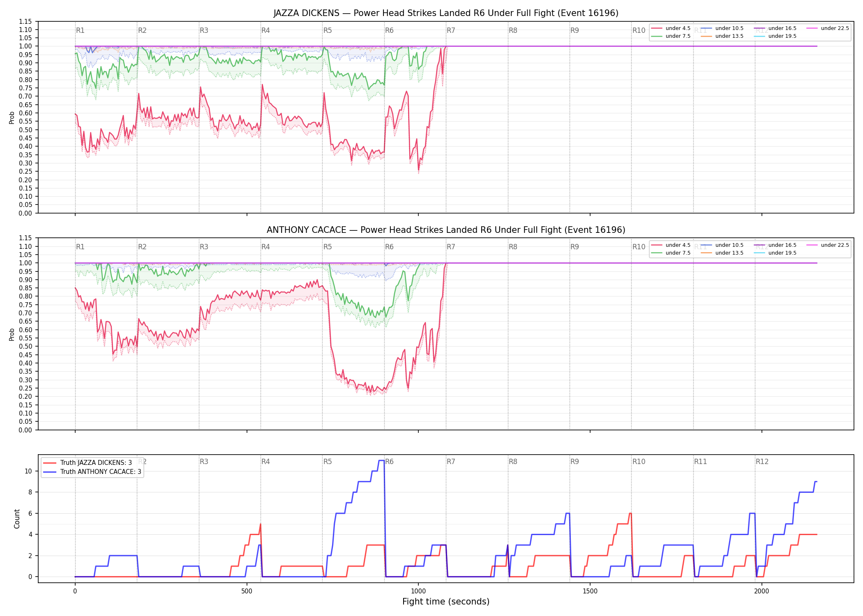Click the R9 round marker in middle chart
863x616 pixels.
[575, 247]
